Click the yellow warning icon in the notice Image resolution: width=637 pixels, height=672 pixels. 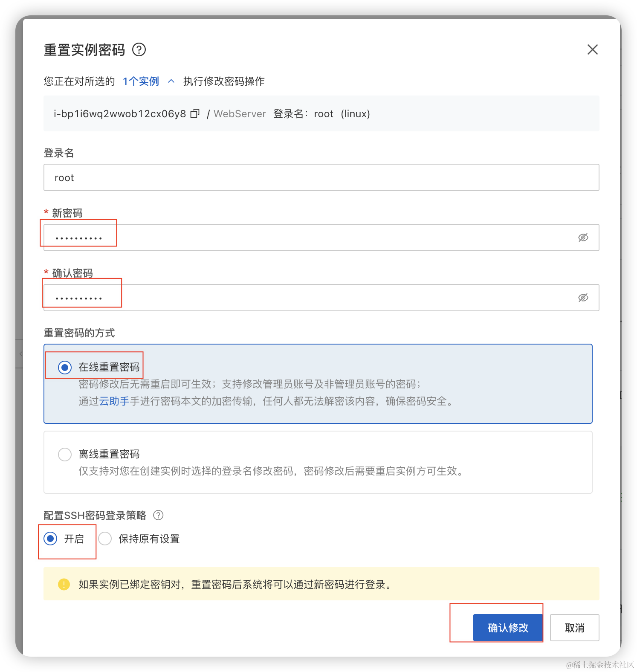pyautogui.click(x=64, y=584)
